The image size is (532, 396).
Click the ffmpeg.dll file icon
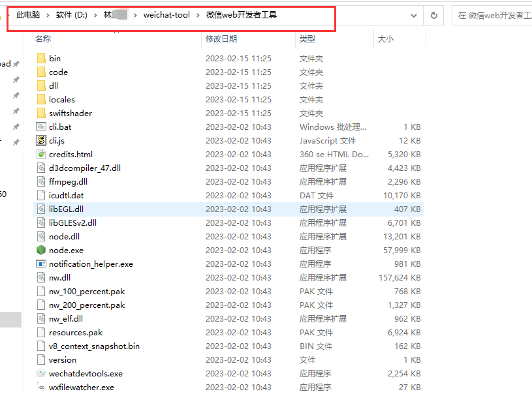tap(41, 182)
